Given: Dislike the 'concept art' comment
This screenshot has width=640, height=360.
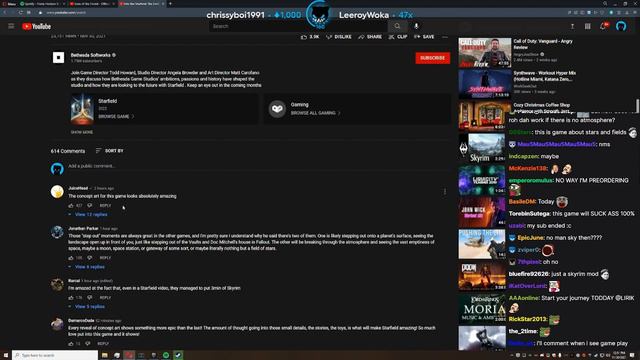Looking at the screenshot, I should pos(90,206).
